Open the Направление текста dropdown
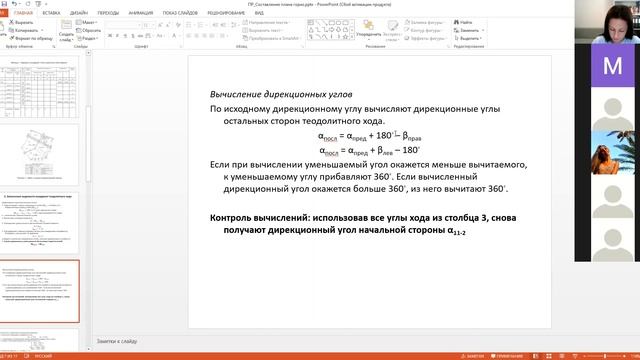The height and width of the screenshot is (360, 640). (267, 22)
